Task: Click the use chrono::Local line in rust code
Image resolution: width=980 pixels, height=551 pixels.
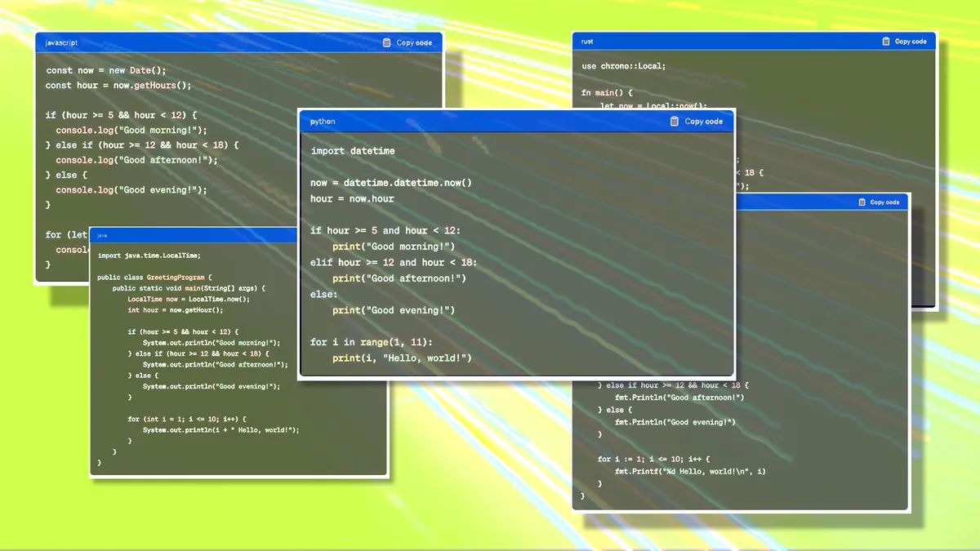Action: [626, 65]
